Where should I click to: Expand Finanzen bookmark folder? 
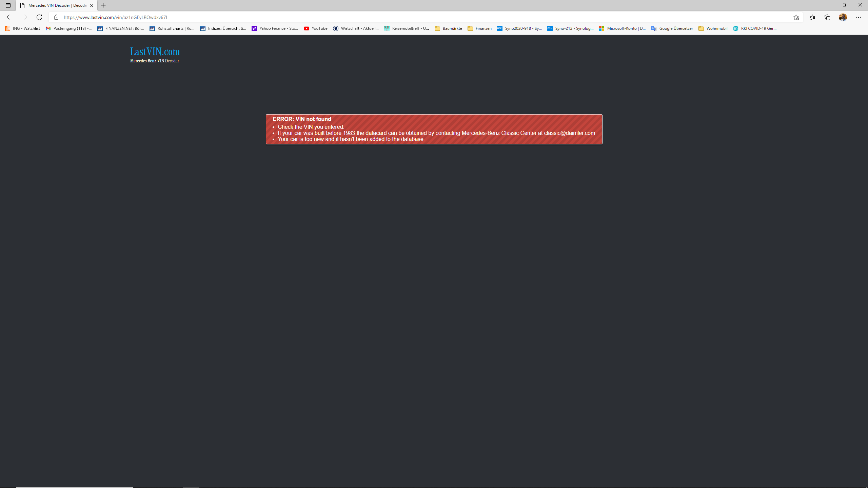[479, 28]
